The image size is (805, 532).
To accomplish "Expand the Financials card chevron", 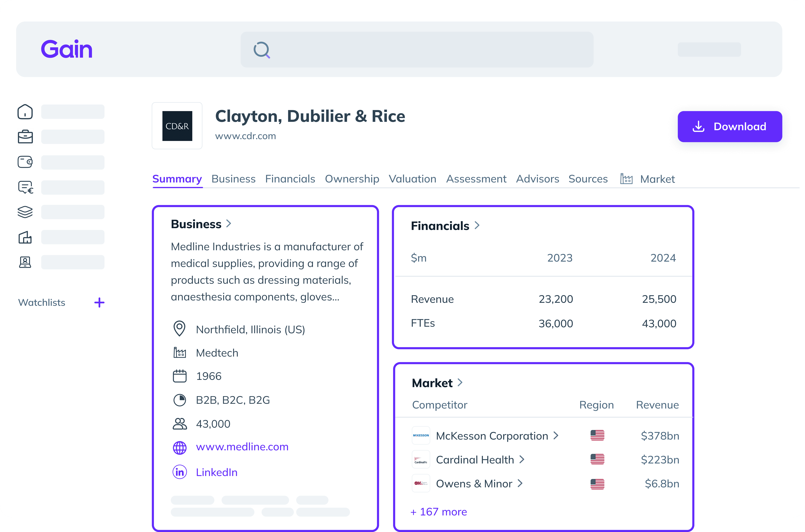I will coord(477,225).
